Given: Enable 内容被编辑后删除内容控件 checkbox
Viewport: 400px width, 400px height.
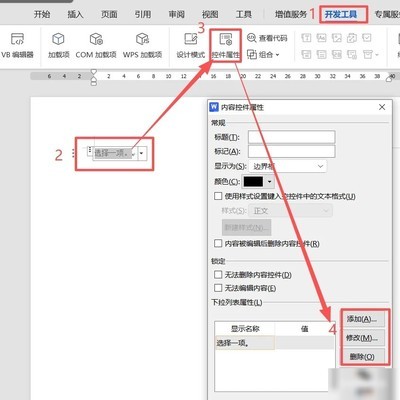Looking at the screenshot, I should pos(218,243).
